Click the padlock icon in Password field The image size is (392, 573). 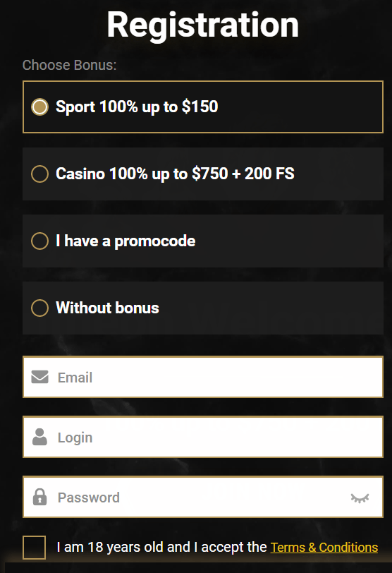pos(39,497)
